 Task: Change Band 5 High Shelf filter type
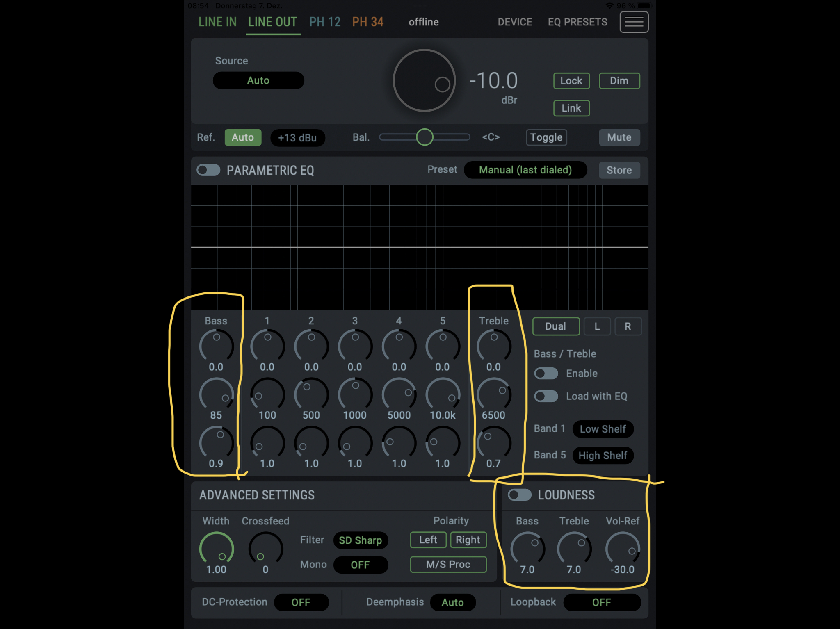(603, 455)
